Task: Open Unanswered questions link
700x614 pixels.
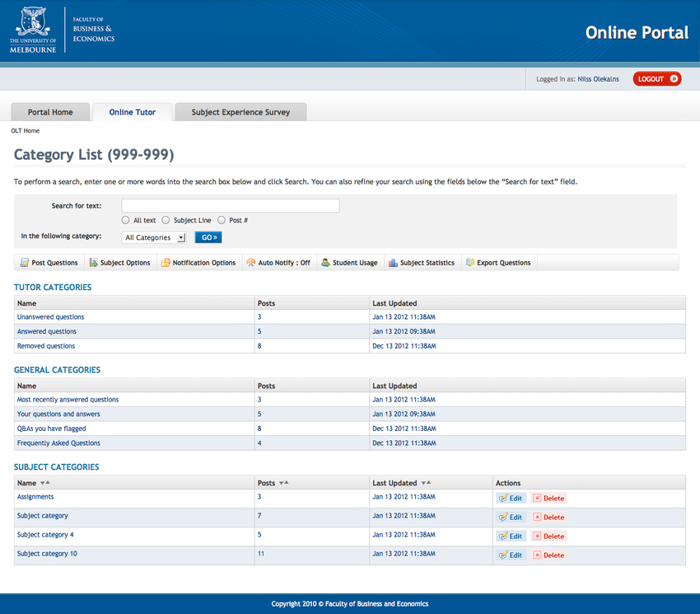Action: coord(50,316)
